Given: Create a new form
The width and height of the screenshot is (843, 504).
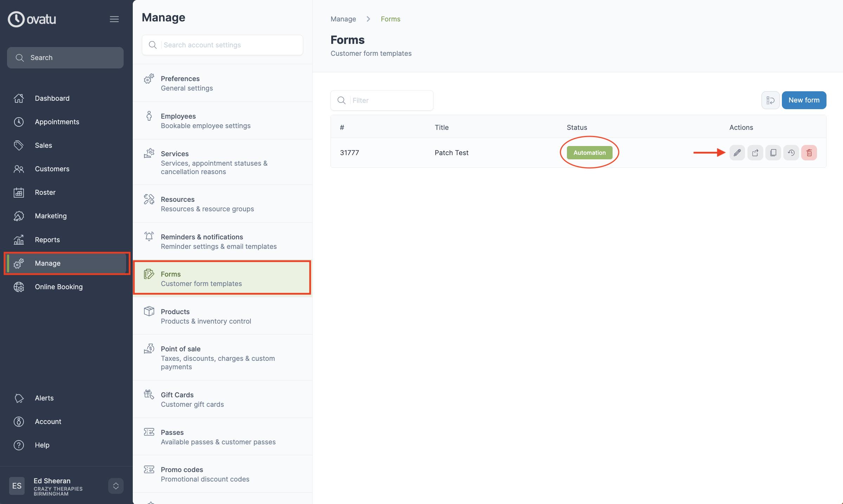Looking at the screenshot, I should 804,100.
